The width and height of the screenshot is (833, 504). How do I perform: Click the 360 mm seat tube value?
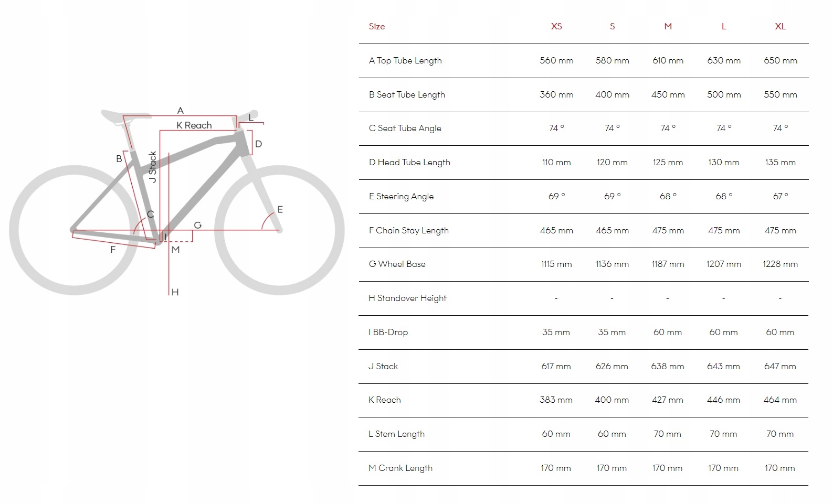point(556,94)
